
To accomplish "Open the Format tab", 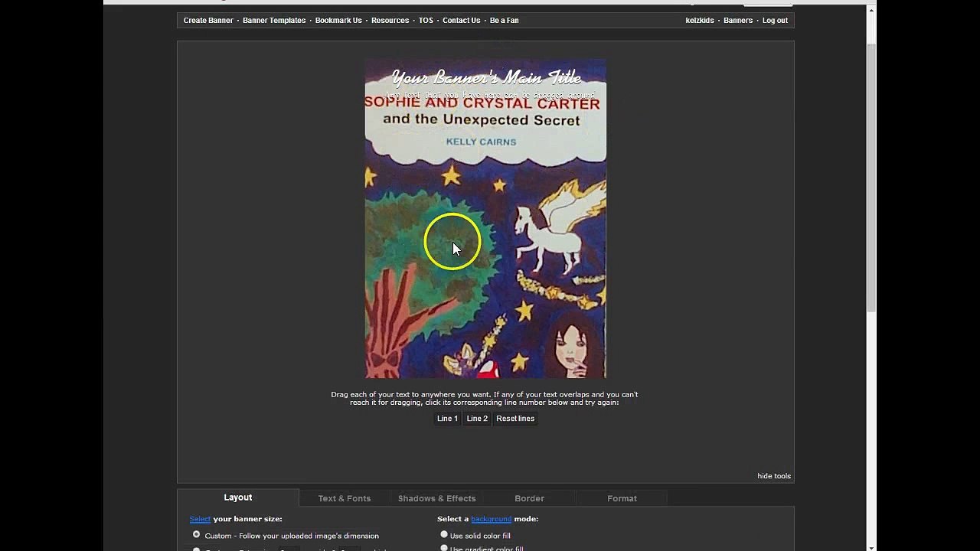I will (x=622, y=498).
